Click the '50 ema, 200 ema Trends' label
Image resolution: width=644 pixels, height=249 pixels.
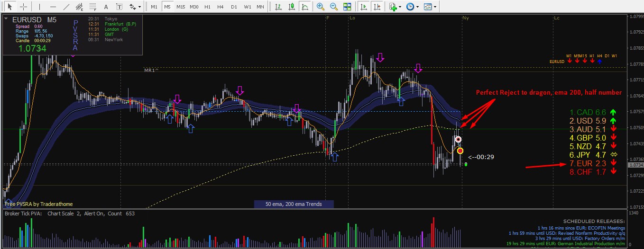(x=294, y=204)
